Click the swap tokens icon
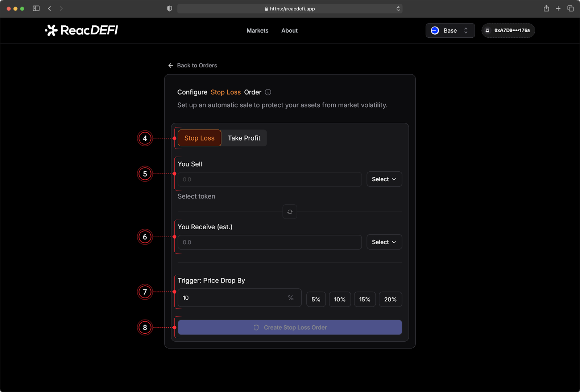The height and width of the screenshot is (392, 580). point(290,212)
